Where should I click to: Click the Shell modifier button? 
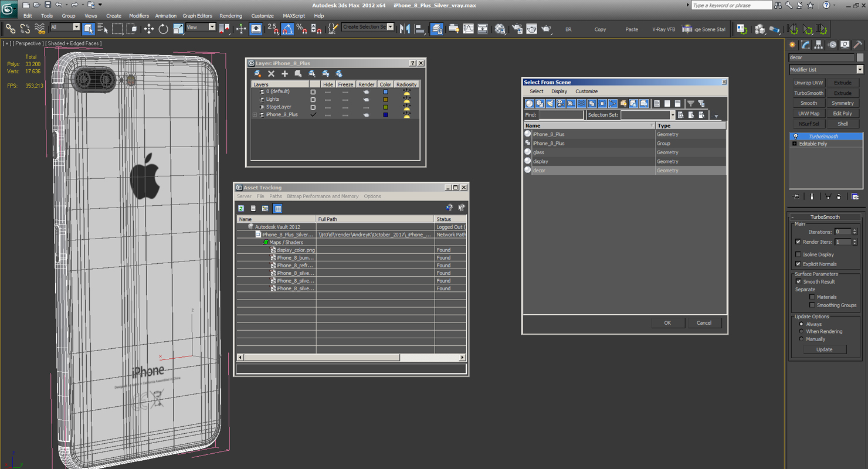[x=843, y=124]
